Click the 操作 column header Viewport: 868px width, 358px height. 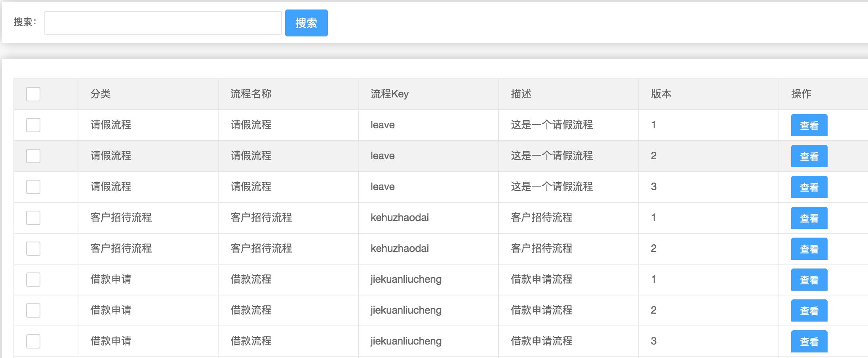tap(801, 94)
